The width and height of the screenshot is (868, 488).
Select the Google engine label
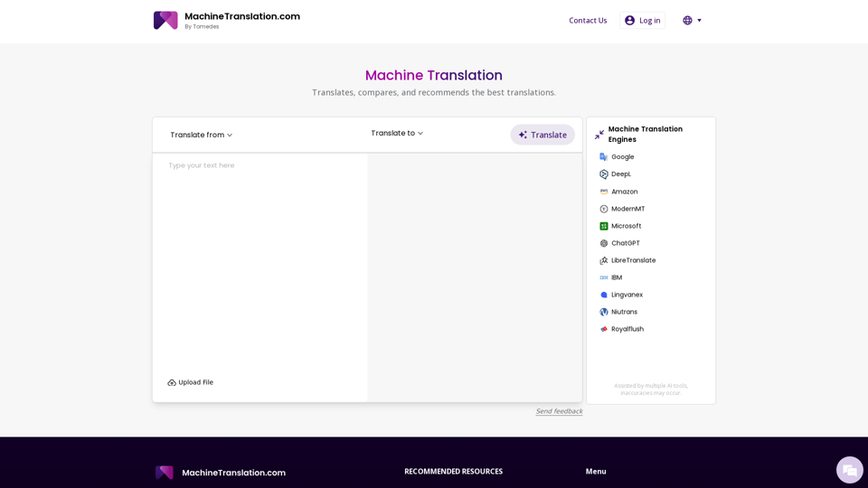point(623,157)
